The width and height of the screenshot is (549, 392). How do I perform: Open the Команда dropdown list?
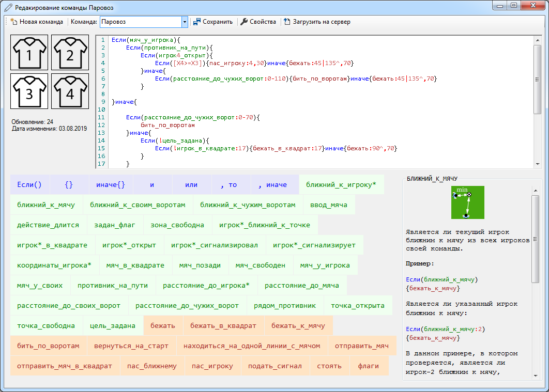point(185,22)
